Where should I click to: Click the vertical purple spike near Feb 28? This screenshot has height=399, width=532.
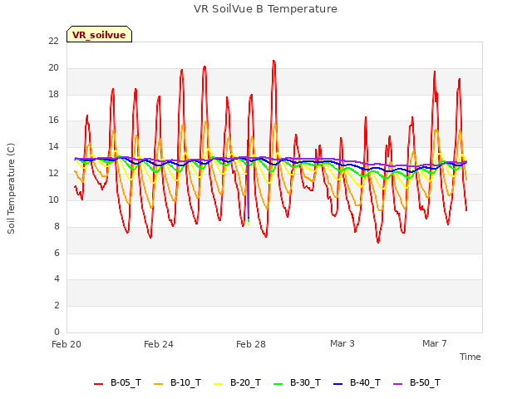[x=249, y=190]
